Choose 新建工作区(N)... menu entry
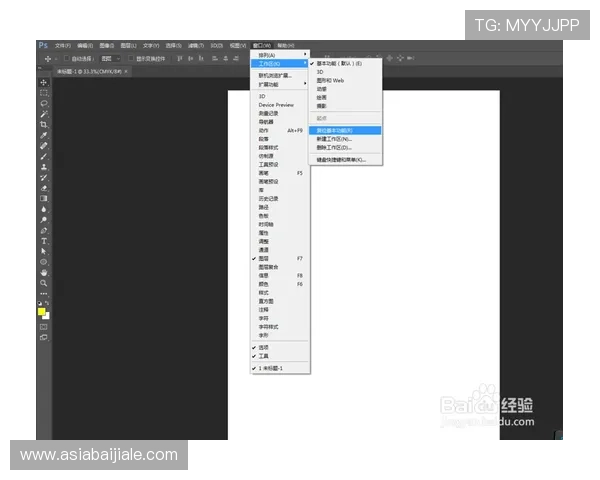 (x=334, y=139)
